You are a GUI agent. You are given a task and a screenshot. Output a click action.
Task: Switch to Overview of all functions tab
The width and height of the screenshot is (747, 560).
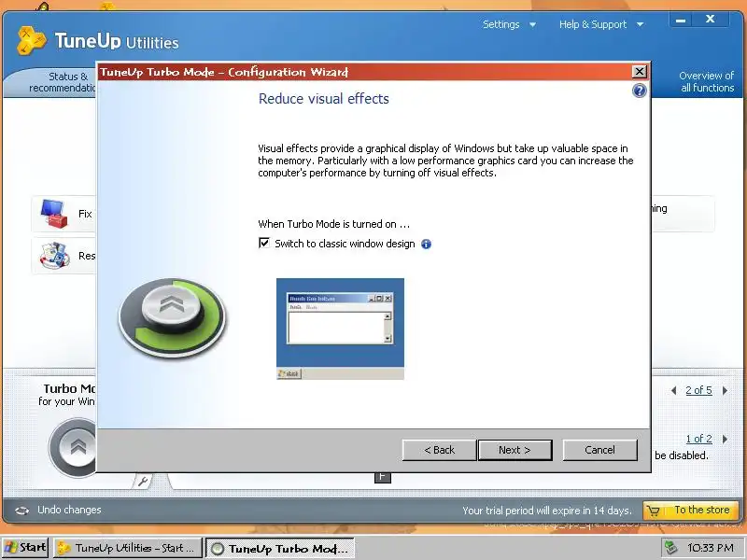[707, 82]
